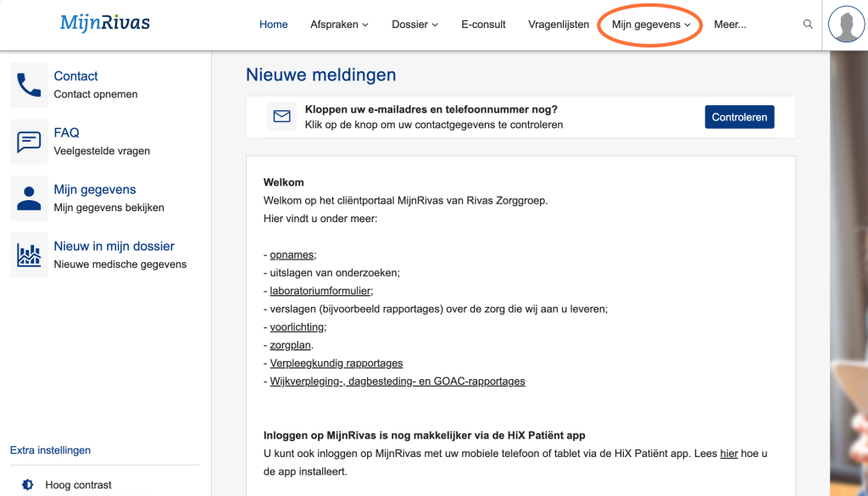
Task: Open the Verpleegkundig rapportages link
Action: click(x=336, y=363)
